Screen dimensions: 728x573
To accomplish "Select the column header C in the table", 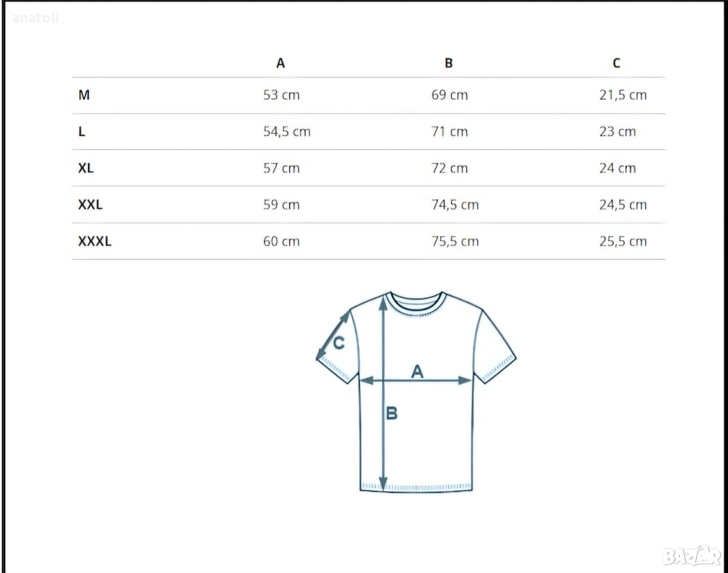I will click(616, 63).
